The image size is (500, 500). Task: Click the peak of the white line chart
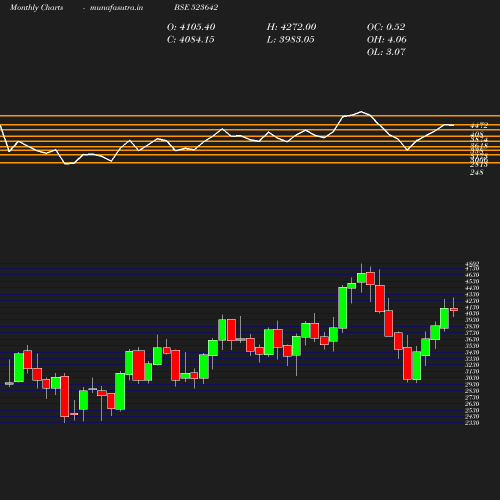tap(361, 112)
